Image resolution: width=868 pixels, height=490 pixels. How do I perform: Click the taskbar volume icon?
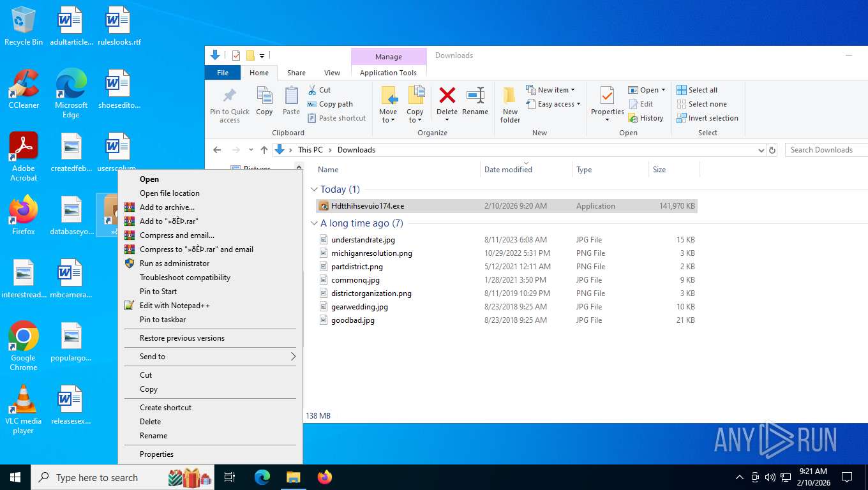click(770, 477)
